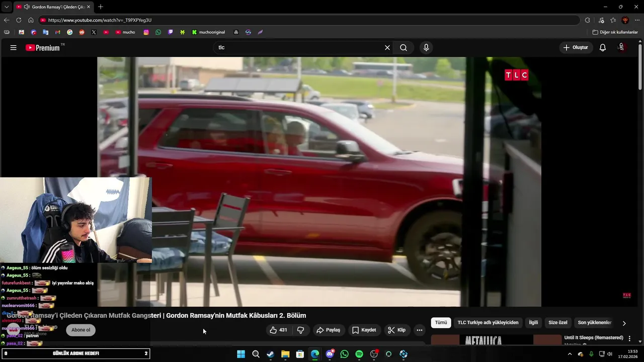The image size is (644, 362).
Task: Reload the page
Action: pos(19,20)
